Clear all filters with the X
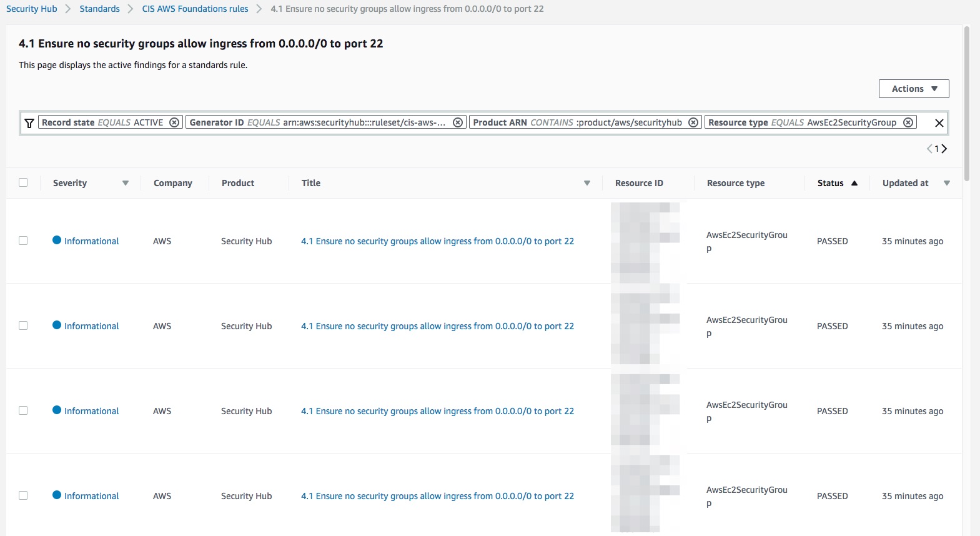 pos(939,123)
